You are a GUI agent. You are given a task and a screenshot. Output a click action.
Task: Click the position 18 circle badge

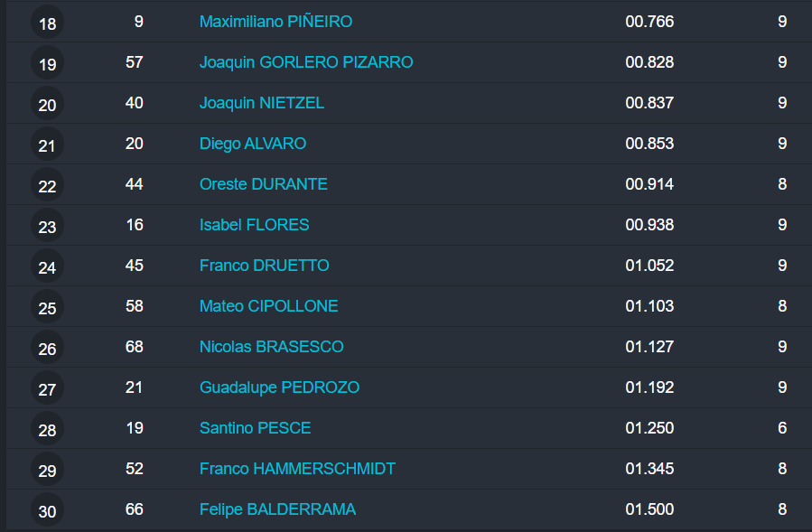47,23
